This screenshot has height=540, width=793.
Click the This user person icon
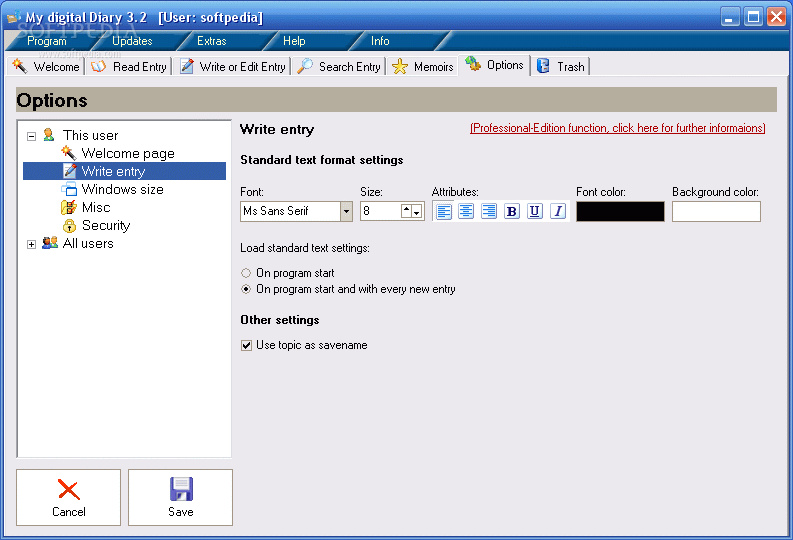click(49, 135)
